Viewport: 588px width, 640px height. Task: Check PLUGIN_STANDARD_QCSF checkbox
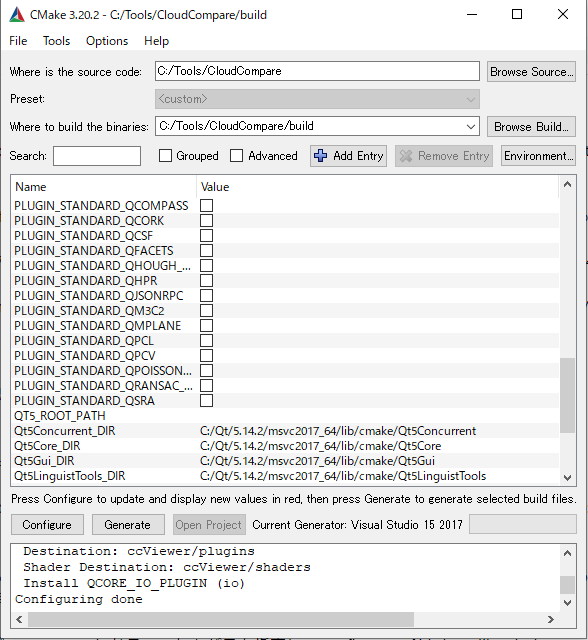206,236
